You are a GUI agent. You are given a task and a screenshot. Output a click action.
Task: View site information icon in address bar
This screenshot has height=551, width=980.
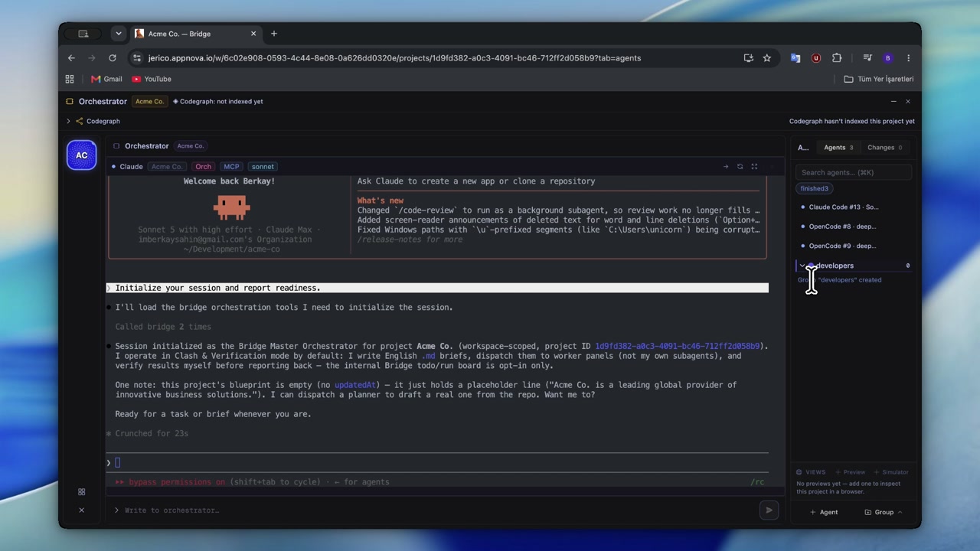point(136,57)
